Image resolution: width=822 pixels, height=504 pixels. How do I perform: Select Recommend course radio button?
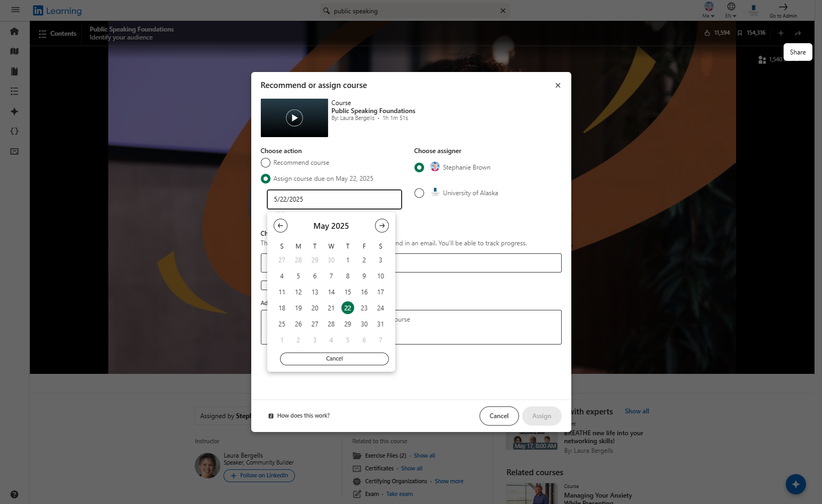point(265,163)
